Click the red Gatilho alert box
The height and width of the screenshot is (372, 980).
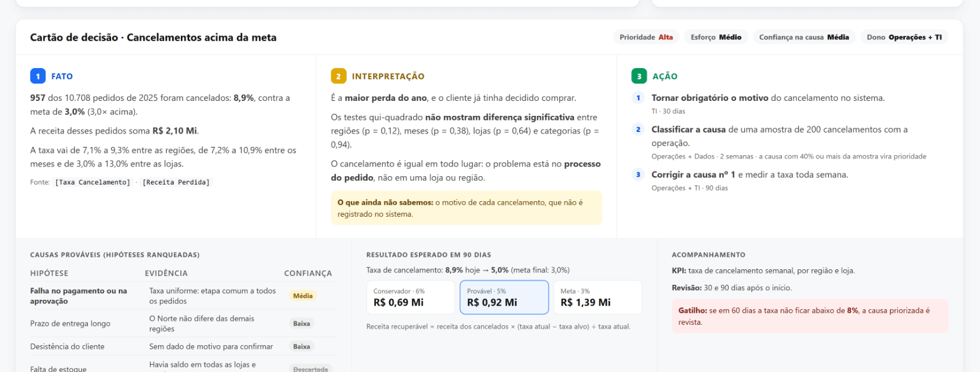coord(810,316)
